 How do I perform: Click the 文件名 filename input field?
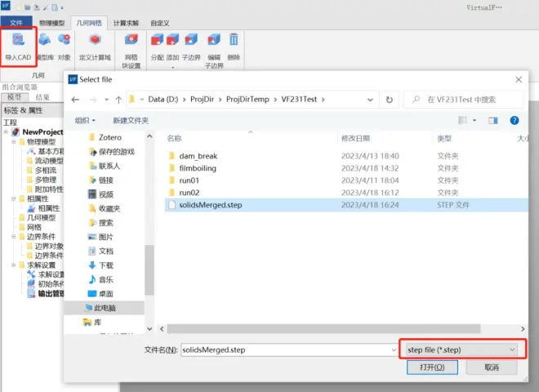[286, 350]
